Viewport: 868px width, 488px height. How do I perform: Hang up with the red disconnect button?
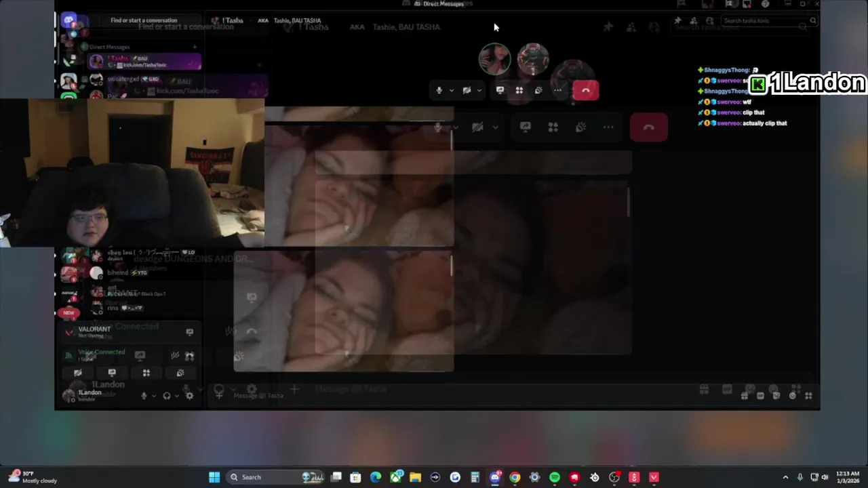click(585, 90)
